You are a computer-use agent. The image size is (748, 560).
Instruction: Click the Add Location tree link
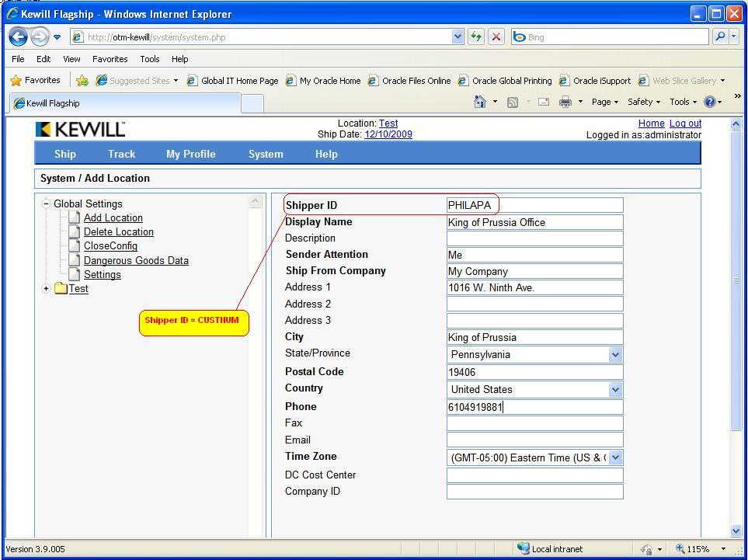tap(113, 217)
